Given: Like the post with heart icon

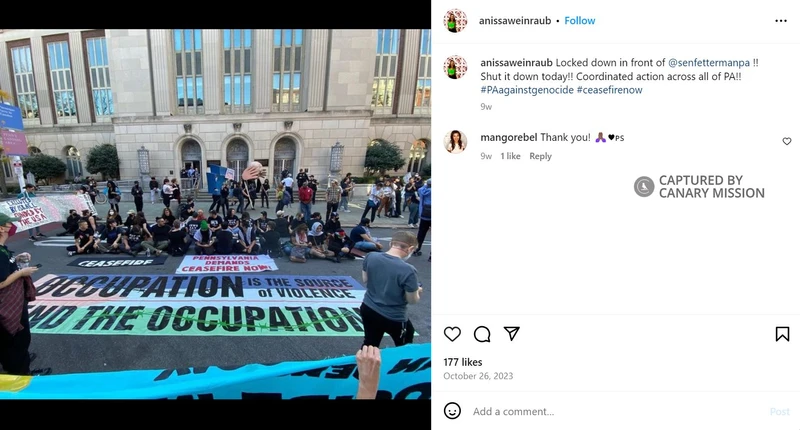Looking at the screenshot, I should [452, 334].
